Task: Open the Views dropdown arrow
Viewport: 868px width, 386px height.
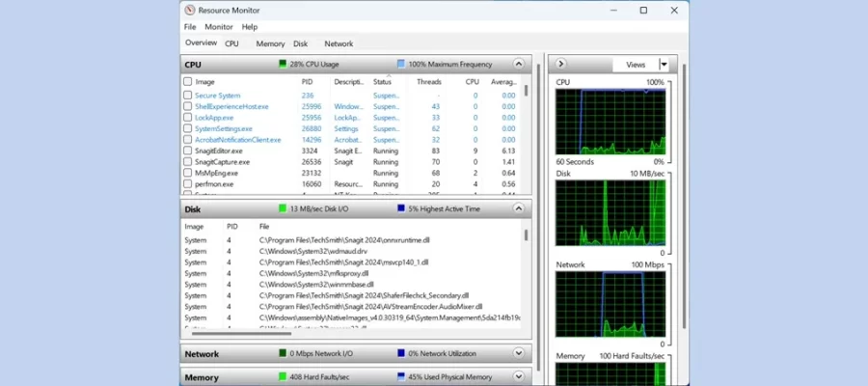Action: pyautogui.click(x=664, y=65)
